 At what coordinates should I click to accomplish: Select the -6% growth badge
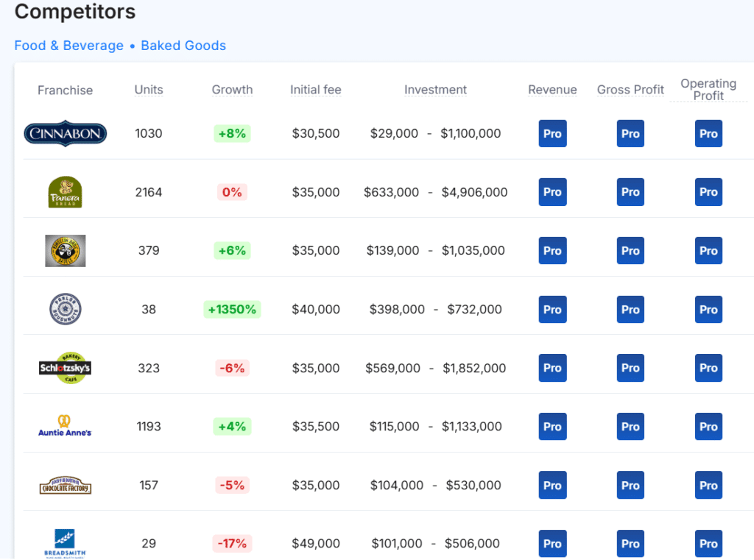232,368
